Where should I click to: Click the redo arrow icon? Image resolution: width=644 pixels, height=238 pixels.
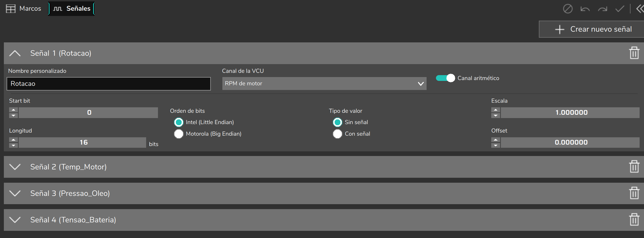click(602, 9)
